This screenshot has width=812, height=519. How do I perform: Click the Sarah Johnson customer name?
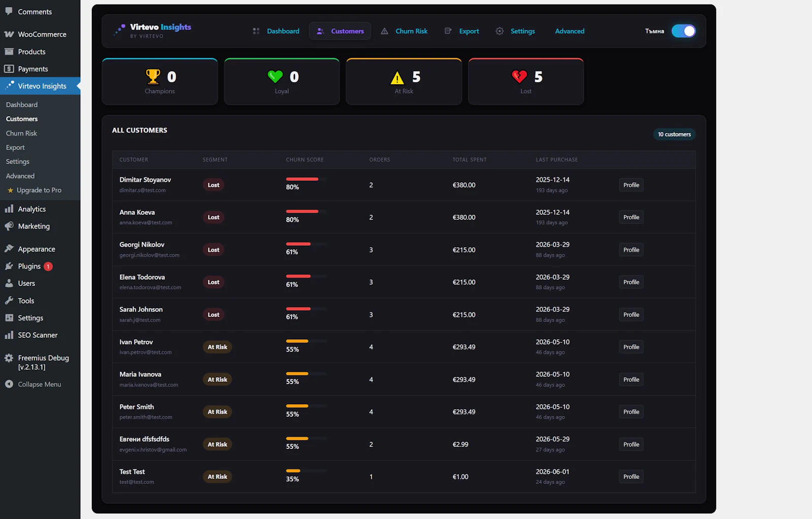coord(141,309)
